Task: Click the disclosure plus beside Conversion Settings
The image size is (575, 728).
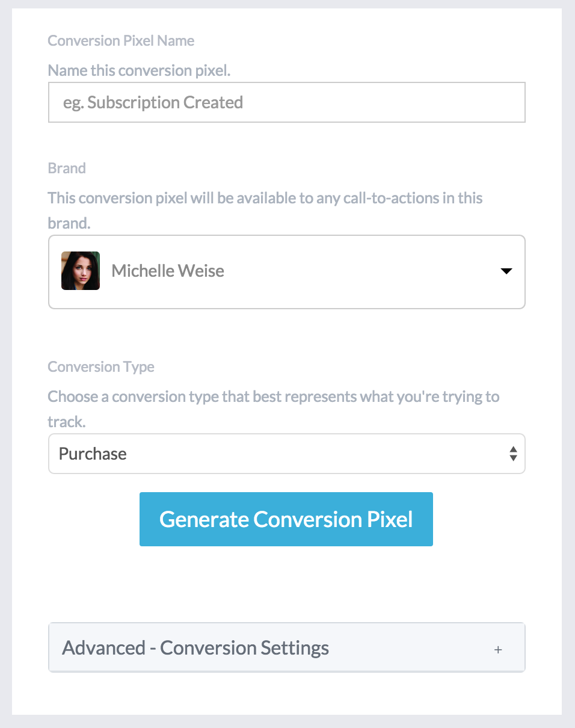Action: (x=497, y=650)
